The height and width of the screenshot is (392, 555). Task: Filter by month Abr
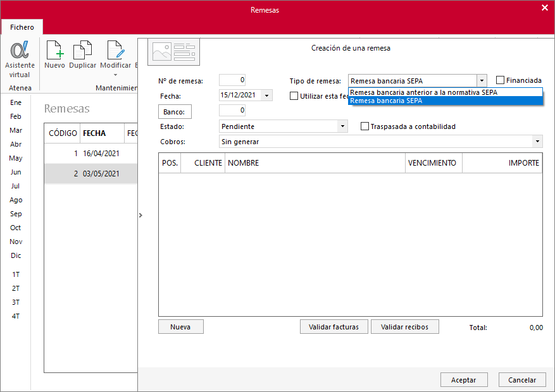point(16,144)
